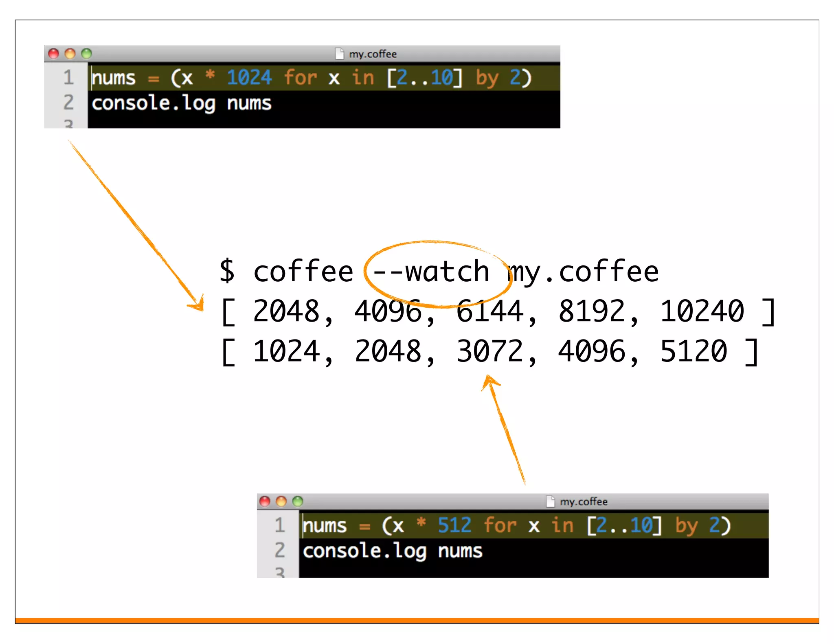The image size is (834, 644).
Task: Click the yellow minimize button on bottom editor window
Action: click(x=281, y=501)
